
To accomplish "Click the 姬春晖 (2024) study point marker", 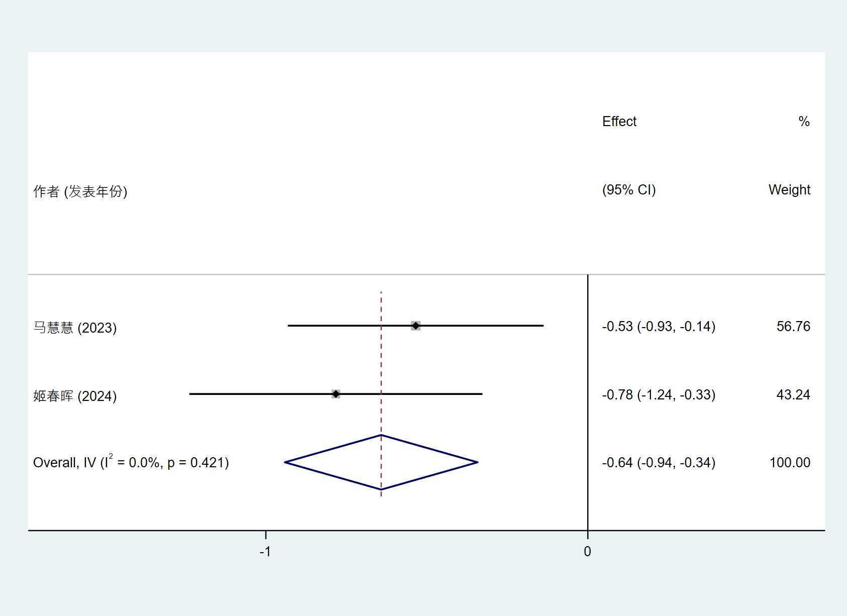I will pyautogui.click(x=336, y=394).
